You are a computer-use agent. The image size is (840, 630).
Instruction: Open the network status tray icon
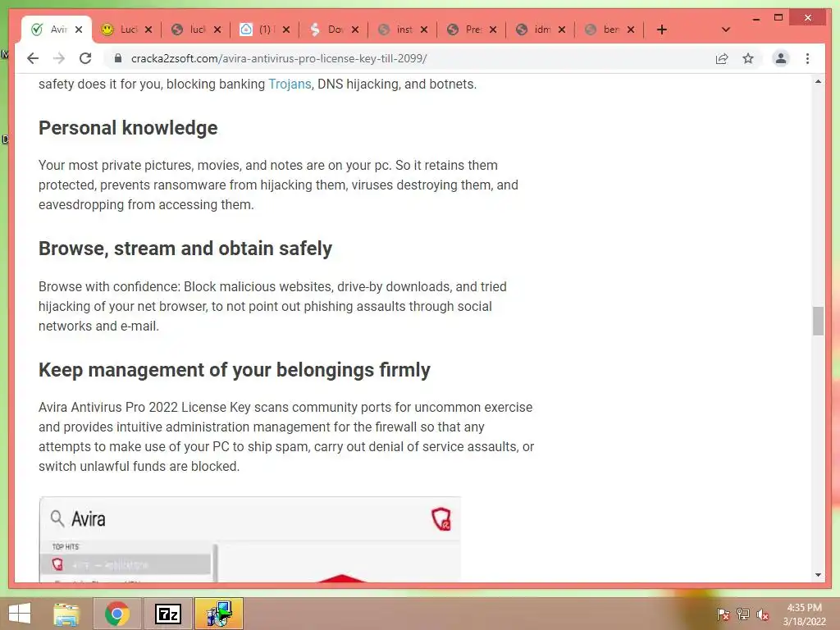(743, 614)
